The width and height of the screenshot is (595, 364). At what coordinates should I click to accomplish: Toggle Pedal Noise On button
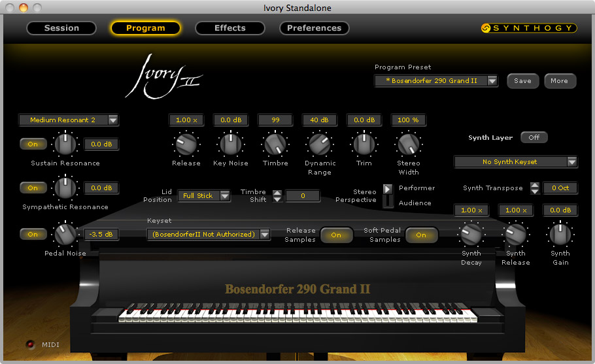point(33,234)
